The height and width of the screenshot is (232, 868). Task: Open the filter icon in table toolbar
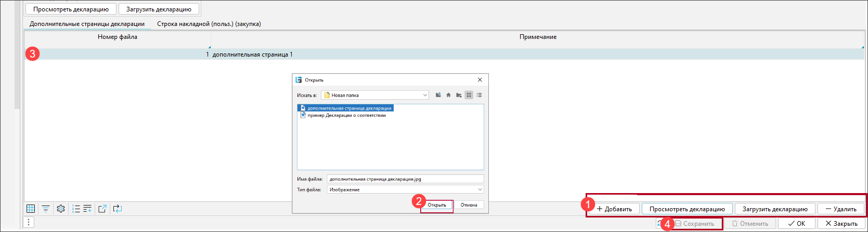point(46,209)
